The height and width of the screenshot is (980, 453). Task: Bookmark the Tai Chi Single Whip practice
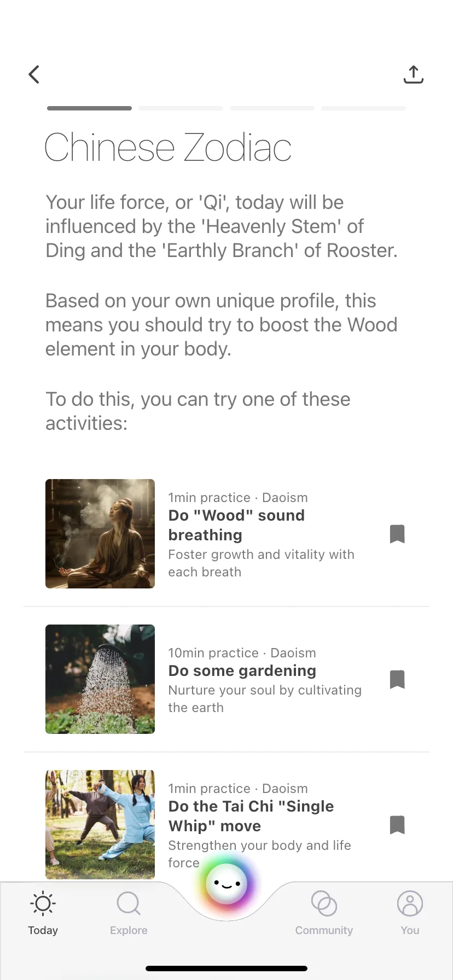pos(397,825)
